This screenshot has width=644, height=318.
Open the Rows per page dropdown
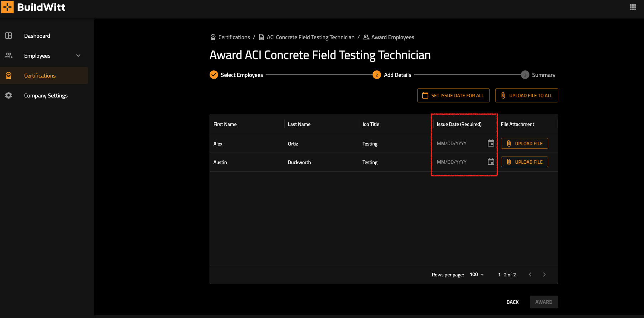pos(477,274)
